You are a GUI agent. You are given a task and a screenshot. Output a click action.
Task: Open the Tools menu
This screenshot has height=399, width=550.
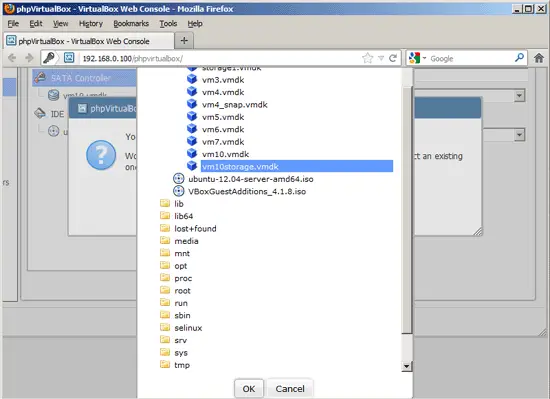point(168,23)
